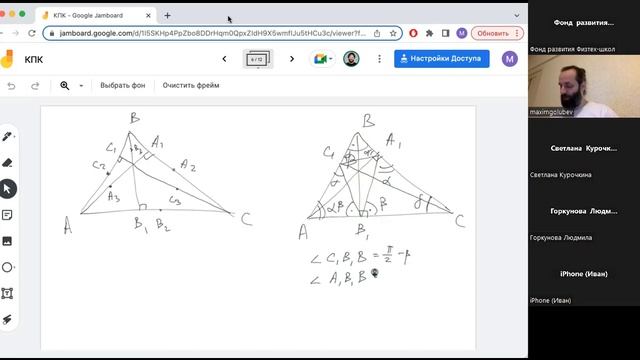
Task: Click the zoom magnifier icon
Action: pyautogui.click(x=64, y=86)
